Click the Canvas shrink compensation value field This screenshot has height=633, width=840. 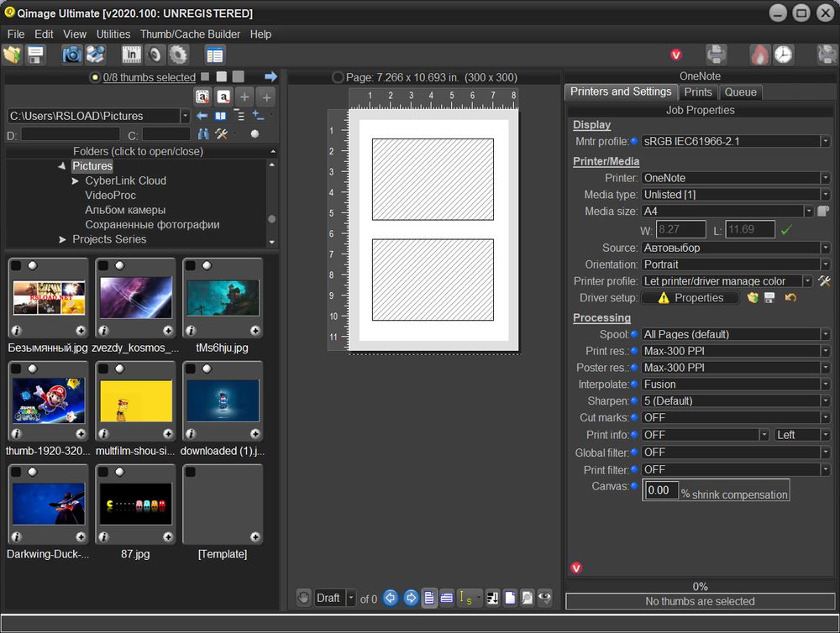[x=661, y=490]
